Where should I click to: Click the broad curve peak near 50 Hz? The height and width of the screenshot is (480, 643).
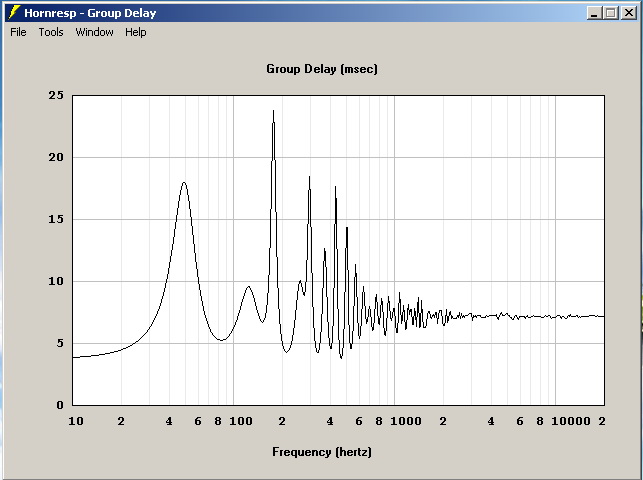[184, 183]
